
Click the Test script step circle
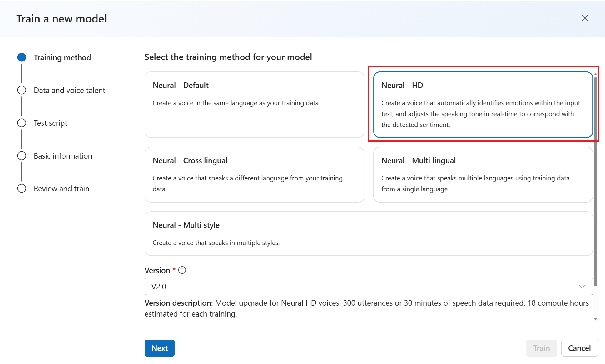click(x=22, y=123)
